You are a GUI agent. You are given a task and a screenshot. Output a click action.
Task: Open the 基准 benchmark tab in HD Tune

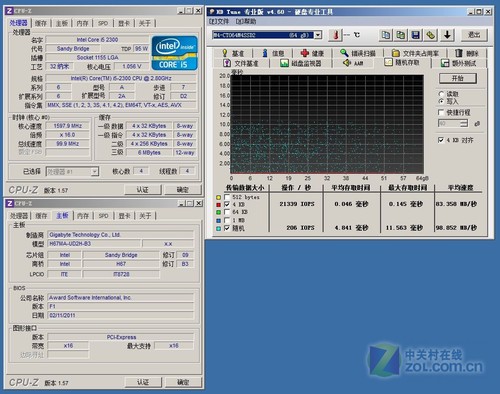pos(233,53)
